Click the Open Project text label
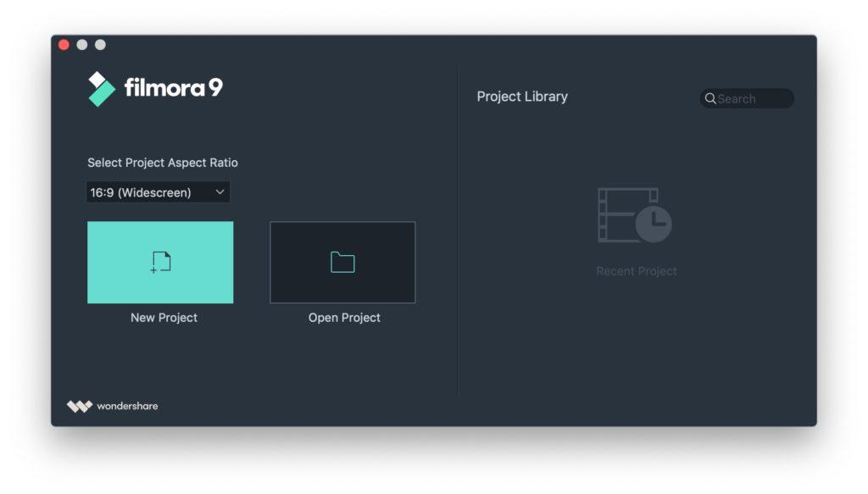868x494 pixels. (x=344, y=318)
